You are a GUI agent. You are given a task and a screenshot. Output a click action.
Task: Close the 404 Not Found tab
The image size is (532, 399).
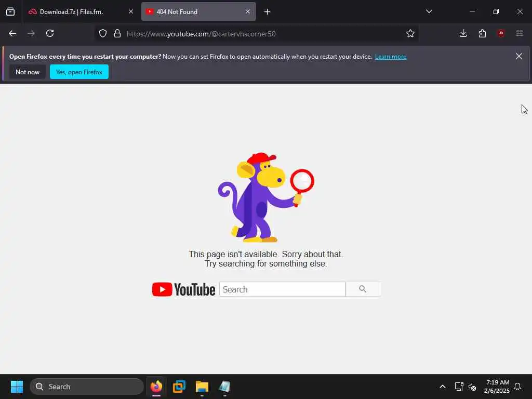click(248, 11)
